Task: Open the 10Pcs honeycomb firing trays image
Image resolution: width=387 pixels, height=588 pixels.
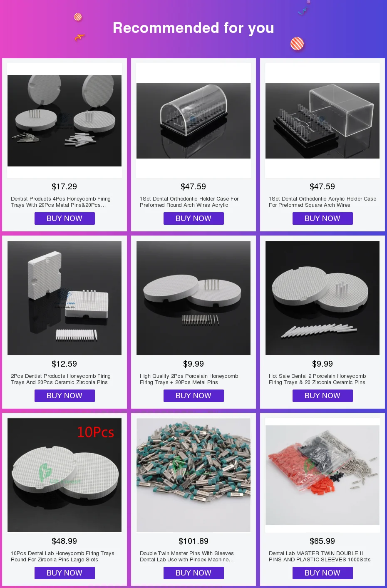Action: (64, 475)
